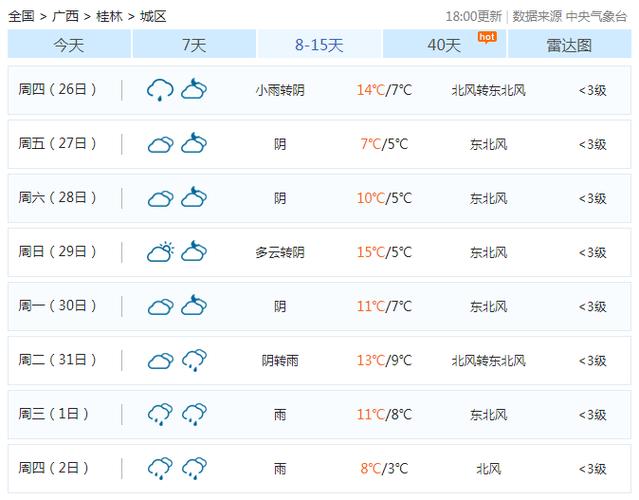Image resolution: width=639 pixels, height=500 pixels.
Task: Click 北风转东北风 wind for 周四 26日
Action: tap(489, 90)
